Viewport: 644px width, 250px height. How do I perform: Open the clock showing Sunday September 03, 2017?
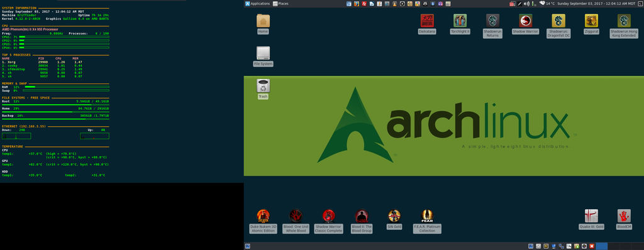596,4
